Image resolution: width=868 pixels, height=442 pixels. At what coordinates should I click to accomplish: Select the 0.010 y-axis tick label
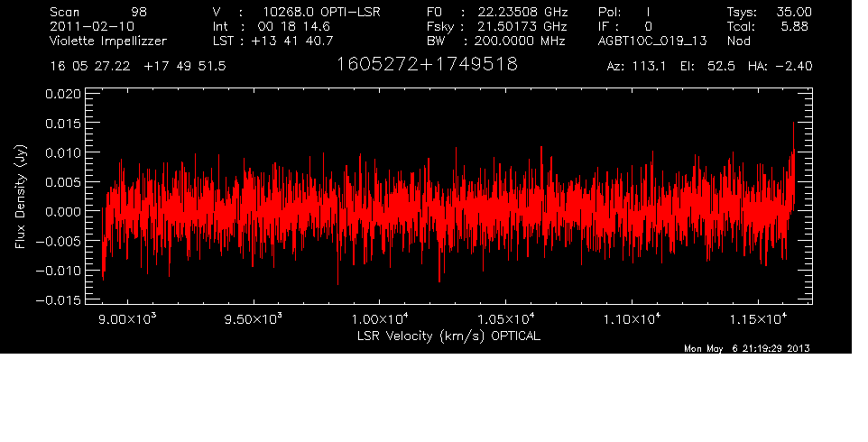click(63, 152)
